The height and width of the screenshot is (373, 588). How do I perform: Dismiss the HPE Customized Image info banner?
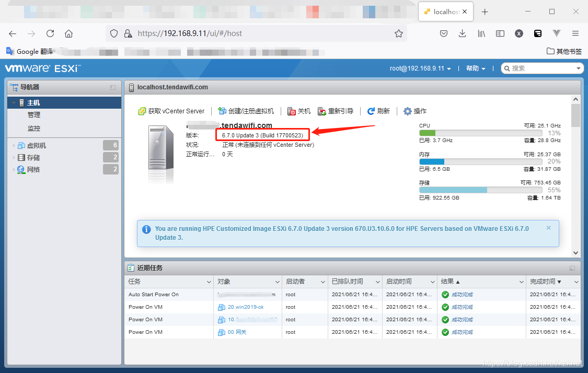click(x=549, y=228)
